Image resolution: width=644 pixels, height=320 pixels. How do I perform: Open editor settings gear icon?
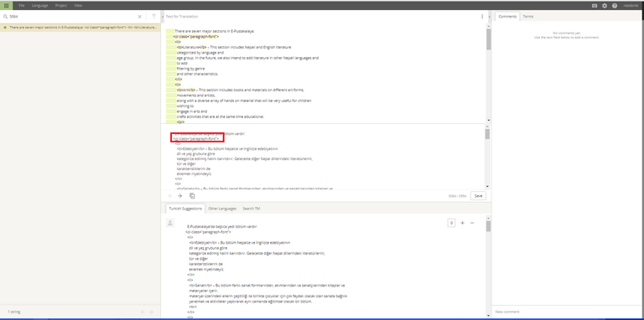tap(605, 6)
